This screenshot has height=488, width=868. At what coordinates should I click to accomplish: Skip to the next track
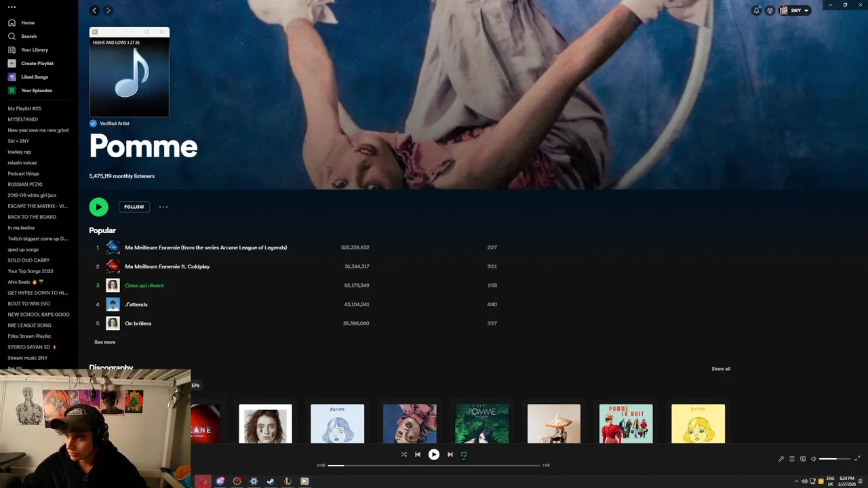(x=450, y=455)
